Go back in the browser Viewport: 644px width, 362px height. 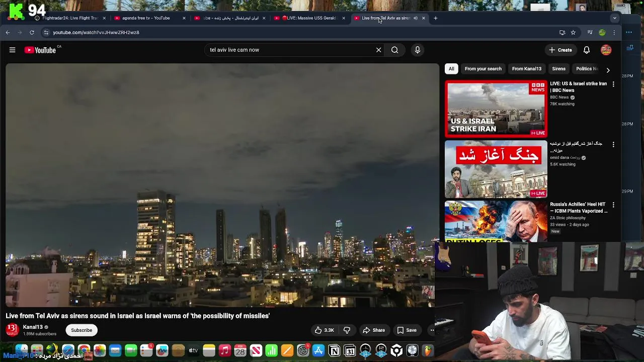8,32
